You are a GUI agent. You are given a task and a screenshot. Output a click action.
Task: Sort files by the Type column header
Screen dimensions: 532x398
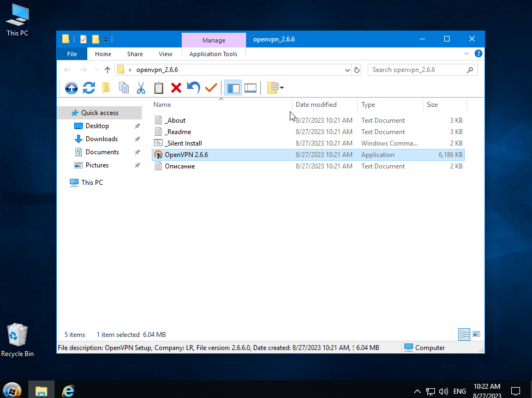click(390, 105)
